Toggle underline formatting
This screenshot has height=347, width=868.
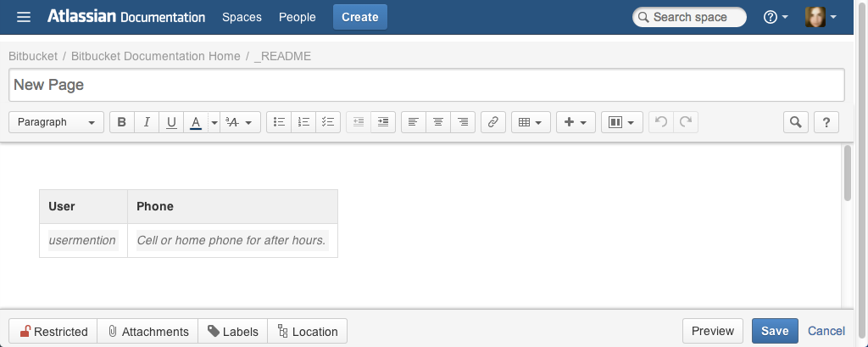point(171,122)
